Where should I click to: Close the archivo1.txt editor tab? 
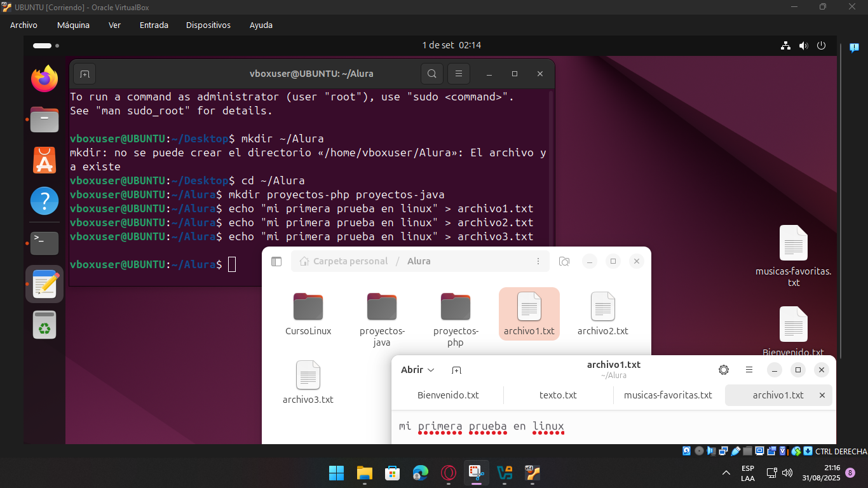pos(822,395)
